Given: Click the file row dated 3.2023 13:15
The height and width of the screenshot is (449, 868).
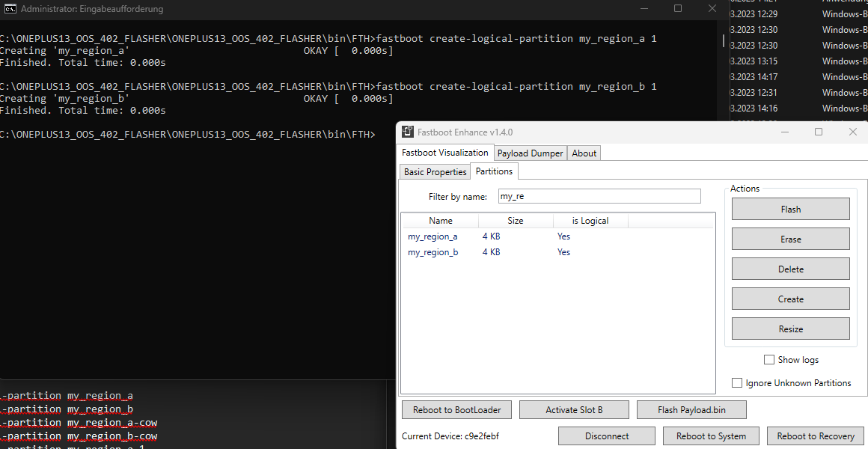Looking at the screenshot, I should pos(799,61).
